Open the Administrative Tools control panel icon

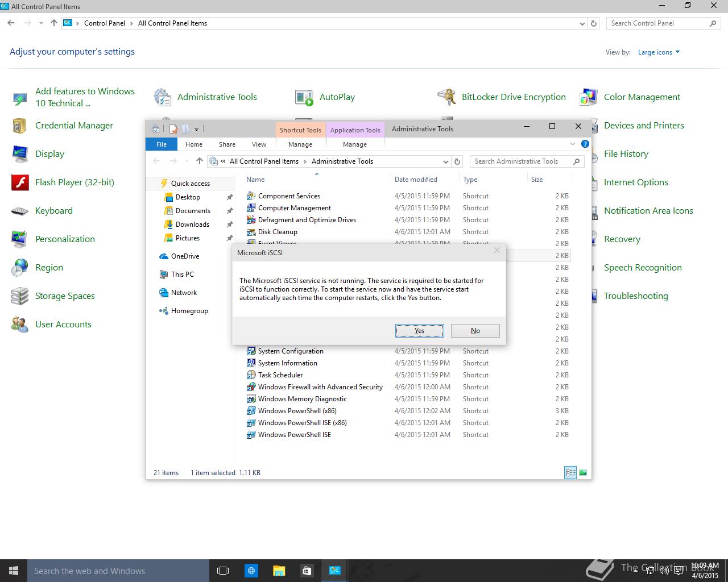tap(163, 97)
